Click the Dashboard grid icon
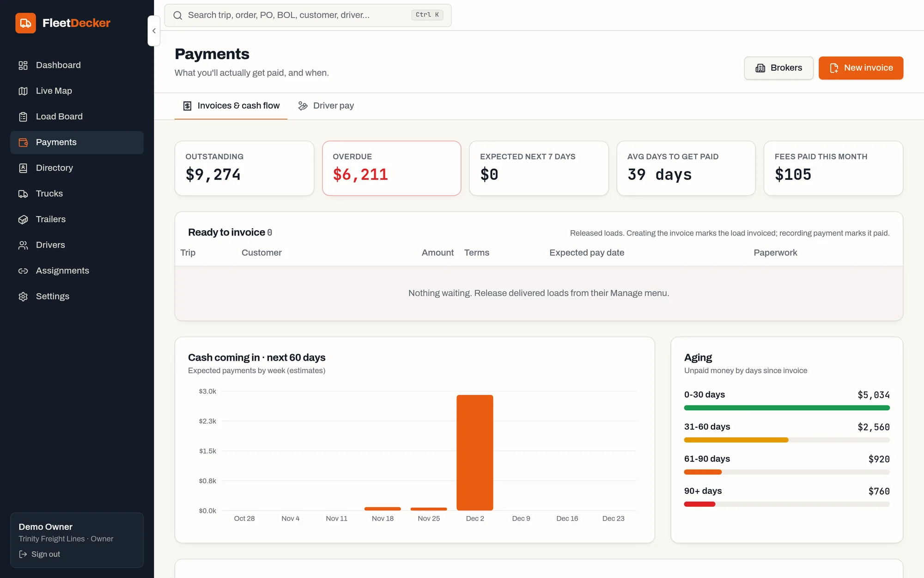The image size is (924, 578). tap(23, 65)
